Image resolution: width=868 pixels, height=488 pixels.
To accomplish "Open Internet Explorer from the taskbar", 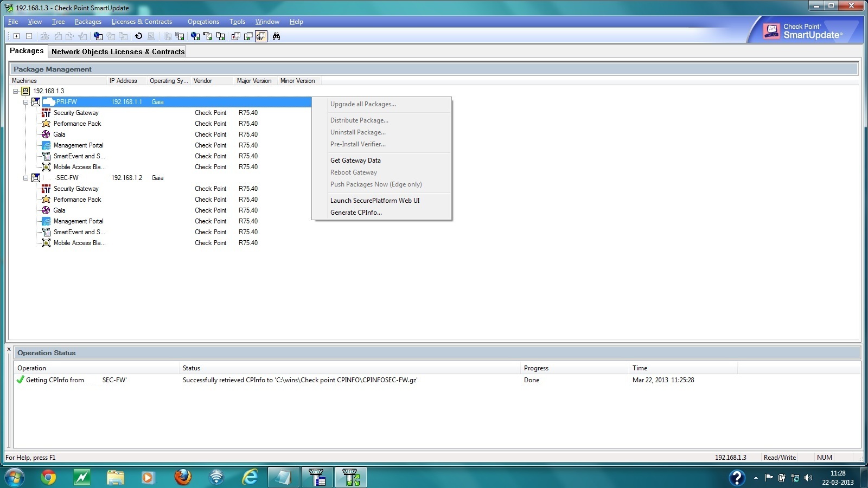I will [x=250, y=478].
